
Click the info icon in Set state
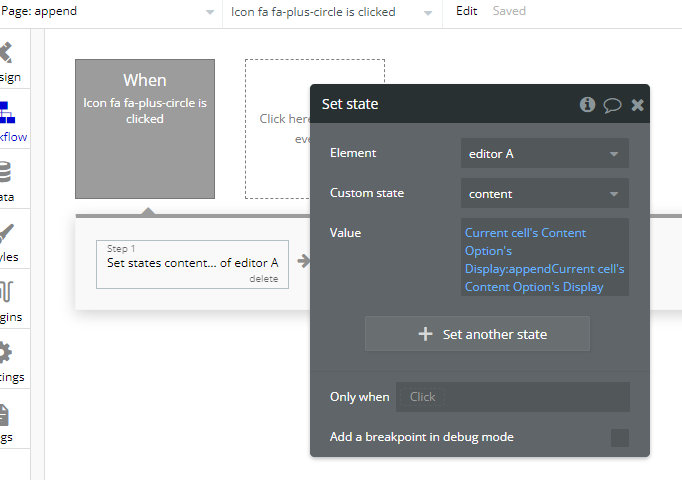[588, 104]
